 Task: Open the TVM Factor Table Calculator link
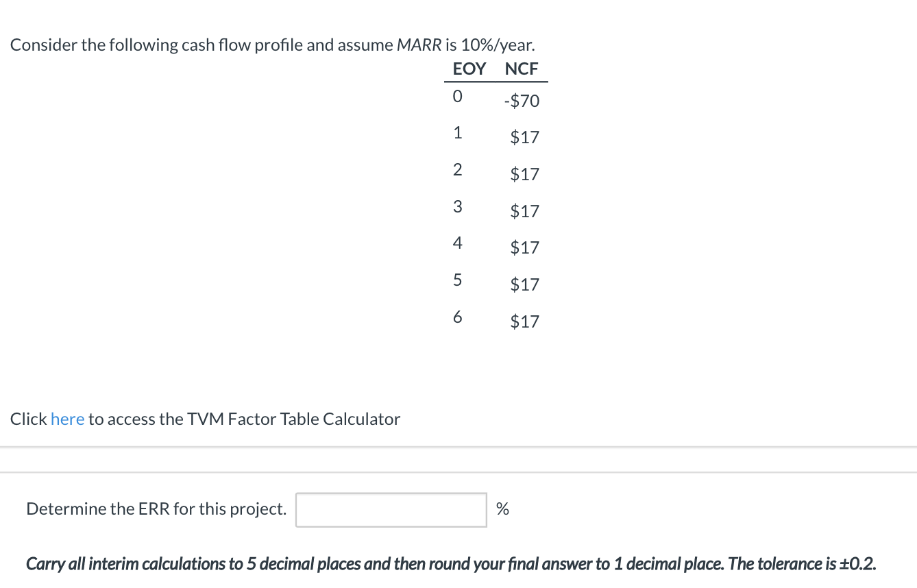67,419
